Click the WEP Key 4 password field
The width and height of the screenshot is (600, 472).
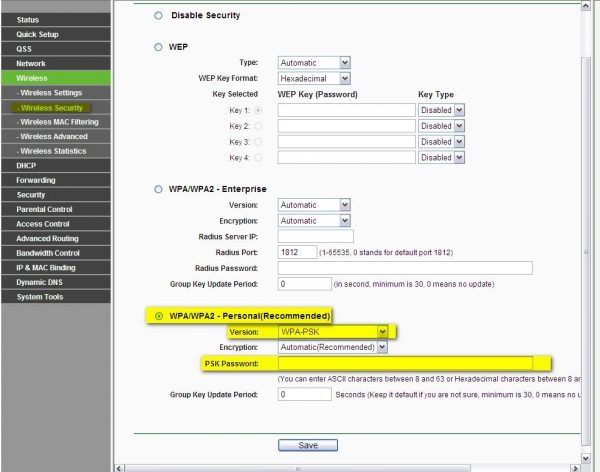click(347, 158)
